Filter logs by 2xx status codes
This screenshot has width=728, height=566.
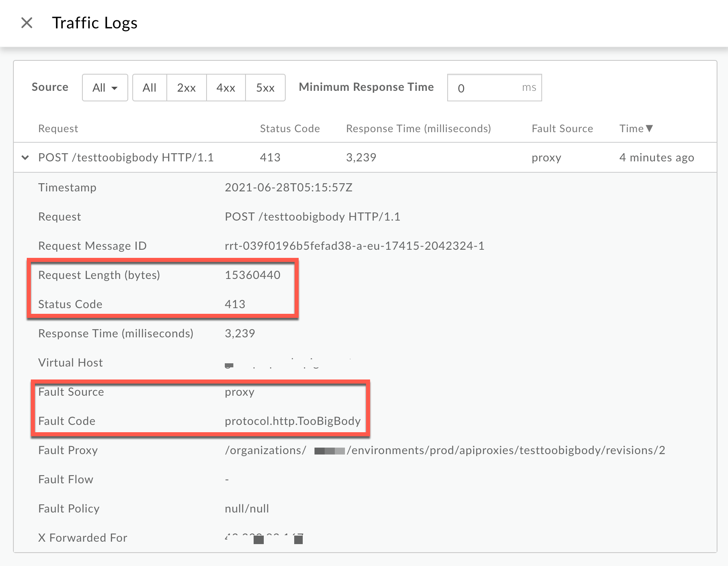click(186, 88)
